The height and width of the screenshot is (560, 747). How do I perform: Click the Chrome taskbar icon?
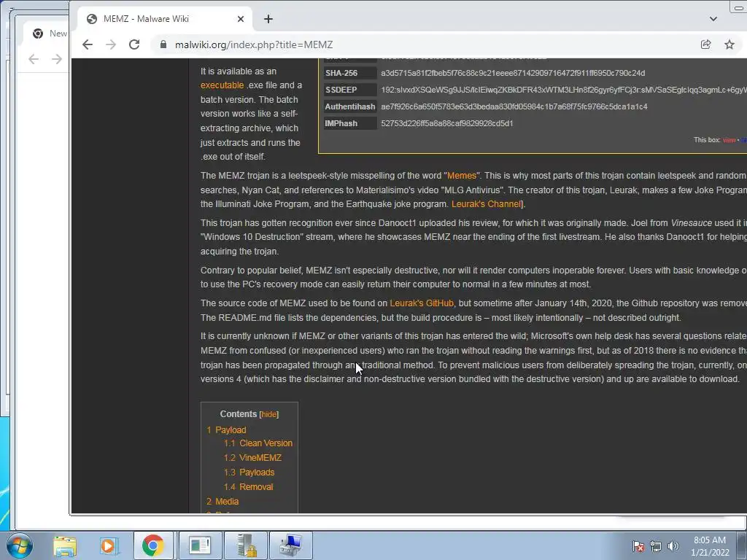coord(153,545)
